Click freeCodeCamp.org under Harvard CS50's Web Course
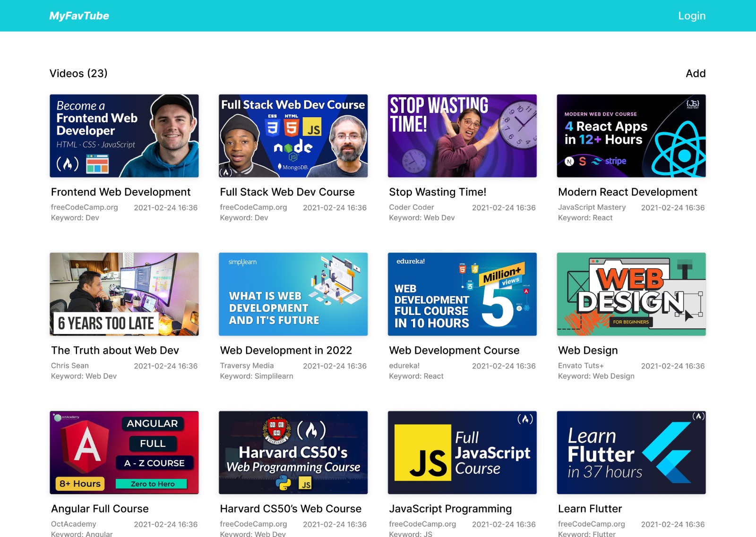The height and width of the screenshot is (537, 756). pyautogui.click(x=253, y=524)
